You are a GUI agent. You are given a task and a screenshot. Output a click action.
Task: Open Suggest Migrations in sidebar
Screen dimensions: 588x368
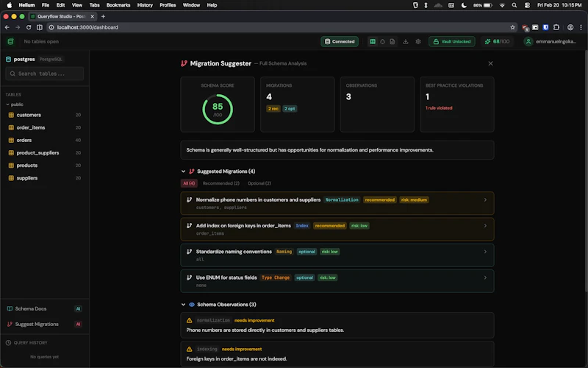pos(45,324)
